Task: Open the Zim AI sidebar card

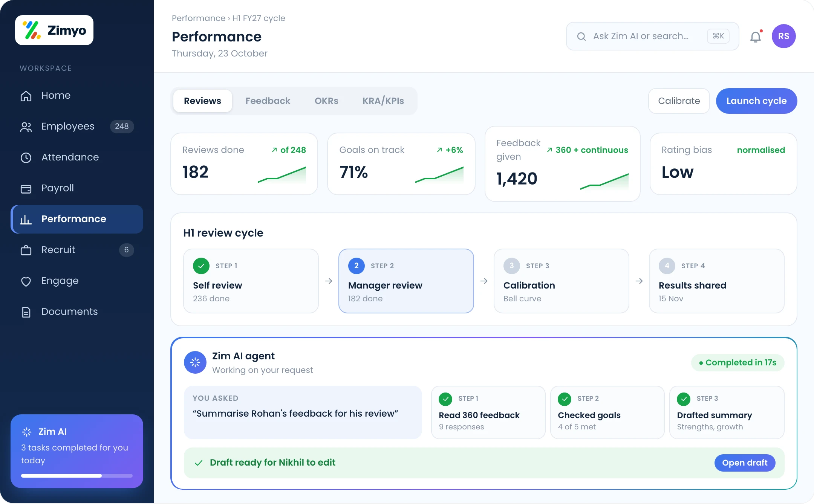Action: [x=77, y=451]
